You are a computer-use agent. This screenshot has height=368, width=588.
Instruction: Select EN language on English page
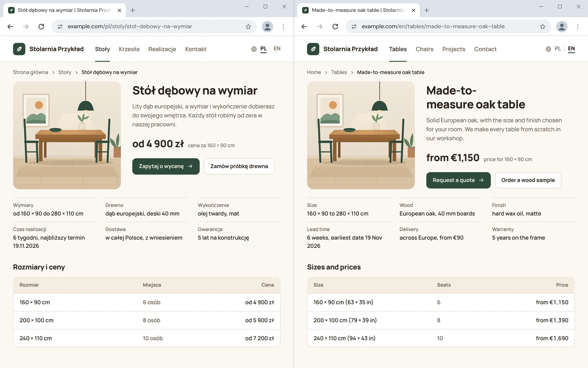point(571,49)
